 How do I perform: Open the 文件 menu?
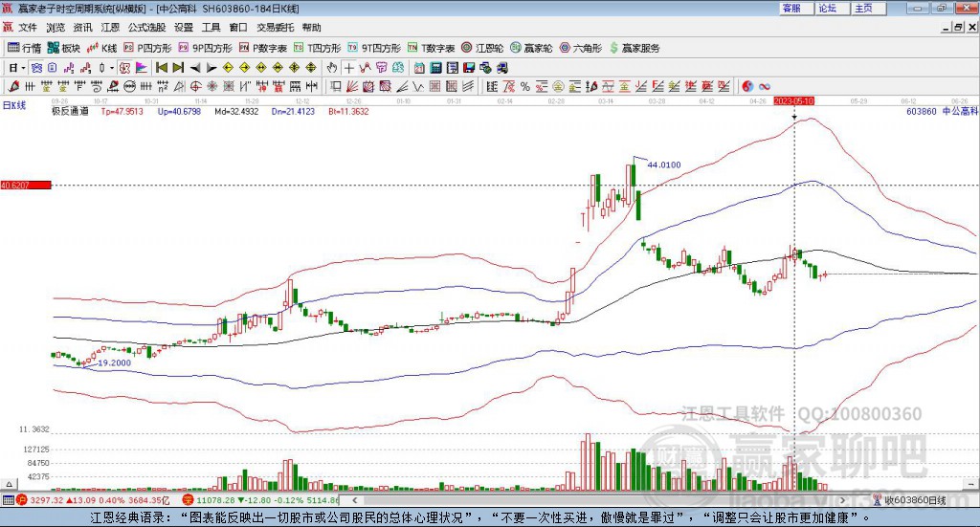[x=28, y=28]
